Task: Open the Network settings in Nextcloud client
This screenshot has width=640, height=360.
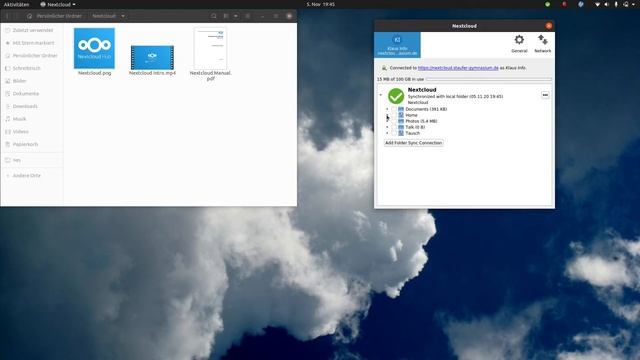Action: pyautogui.click(x=542, y=44)
